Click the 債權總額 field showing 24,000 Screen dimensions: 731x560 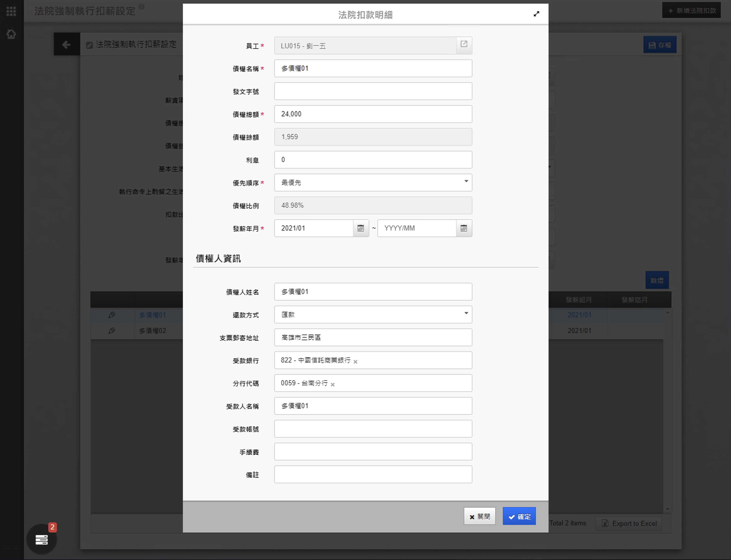(373, 114)
